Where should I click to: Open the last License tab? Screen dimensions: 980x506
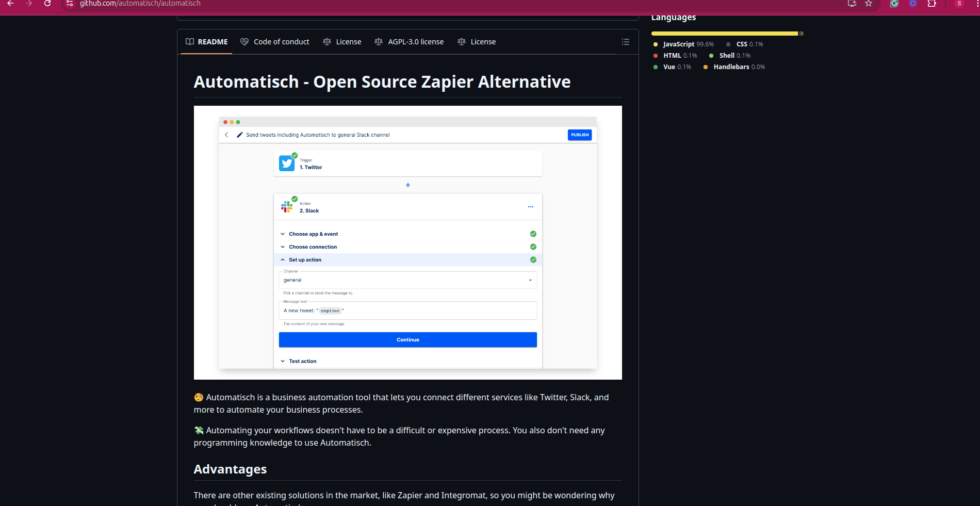click(x=477, y=42)
